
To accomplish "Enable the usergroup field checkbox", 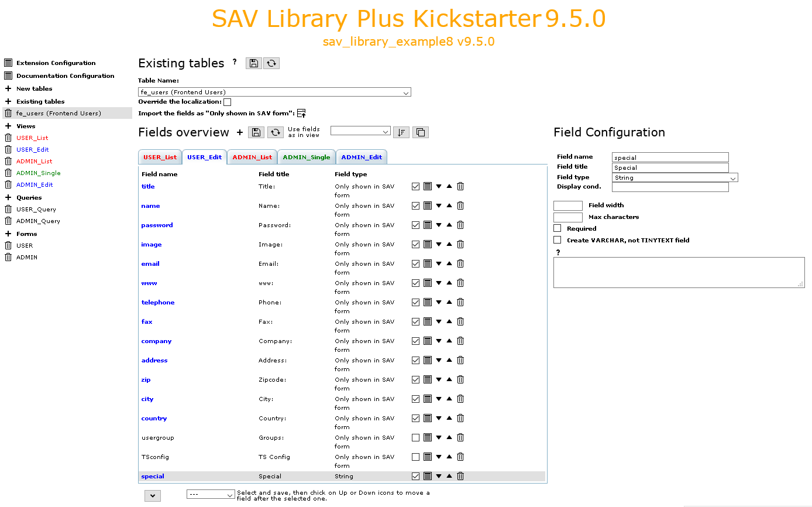I will click(415, 437).
